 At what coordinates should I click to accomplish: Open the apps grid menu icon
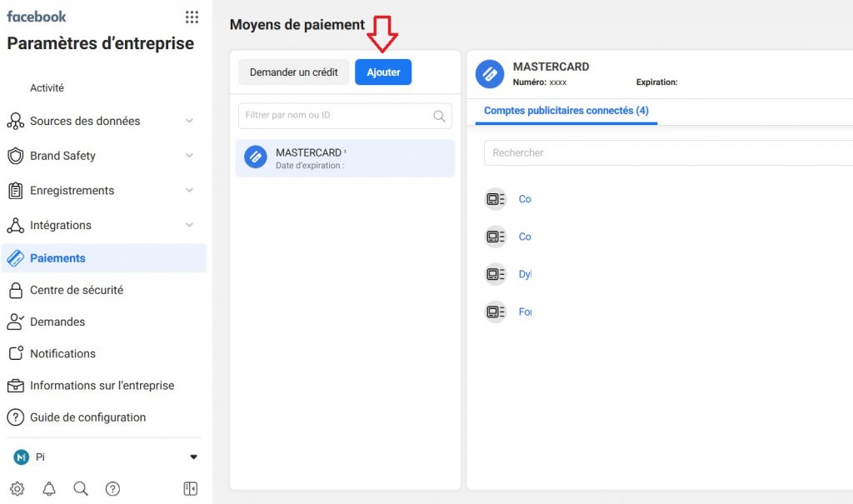[192, 17]
